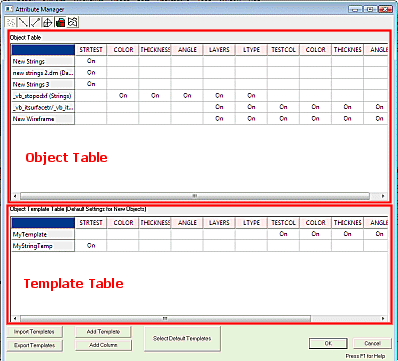Click left scroll arrow of Template Table

pos(15,319)
